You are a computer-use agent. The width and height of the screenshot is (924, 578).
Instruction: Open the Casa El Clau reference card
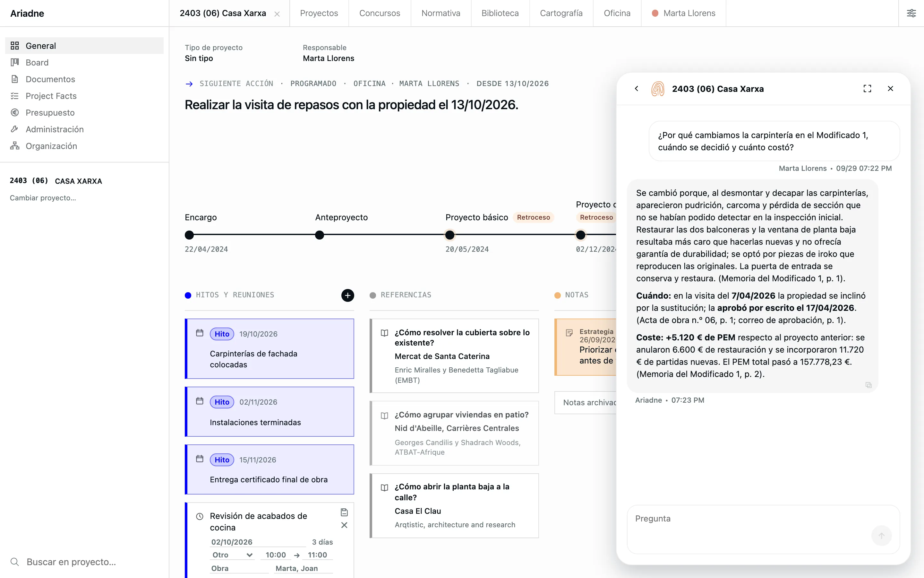pos(454,506)
